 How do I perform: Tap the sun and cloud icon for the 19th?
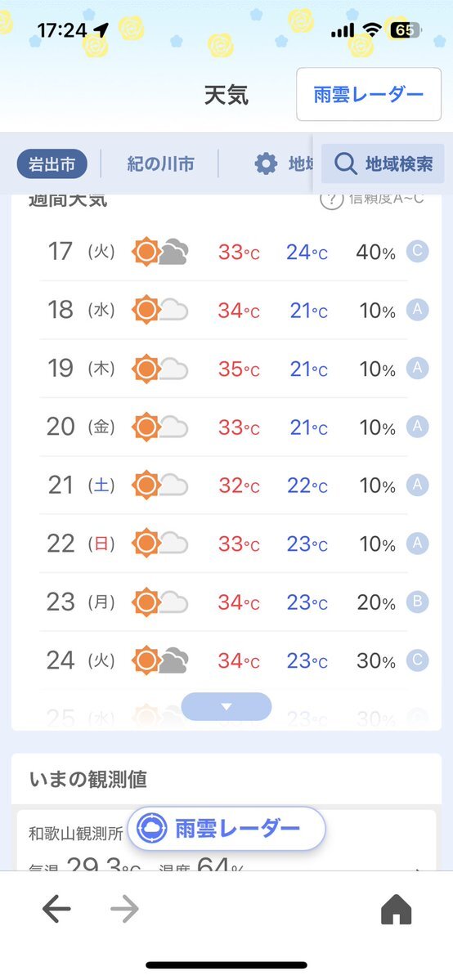pyautogui.click(x=160, y=369)
